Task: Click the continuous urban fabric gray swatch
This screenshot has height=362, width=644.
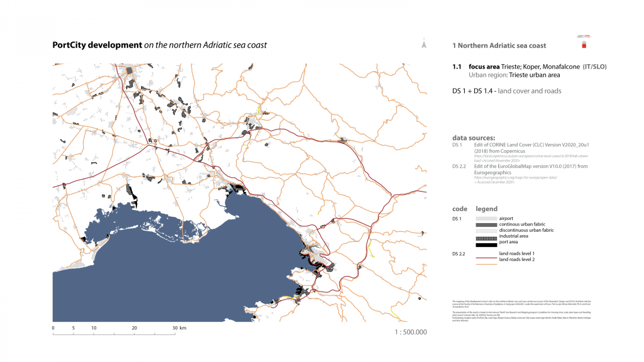Action: point(486,224)
